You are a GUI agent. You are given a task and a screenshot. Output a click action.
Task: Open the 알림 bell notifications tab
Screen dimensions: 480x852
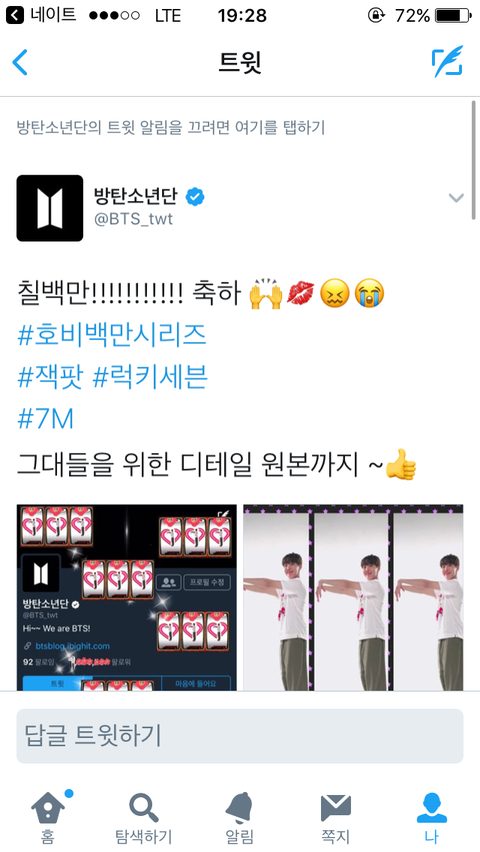[239, 817]
